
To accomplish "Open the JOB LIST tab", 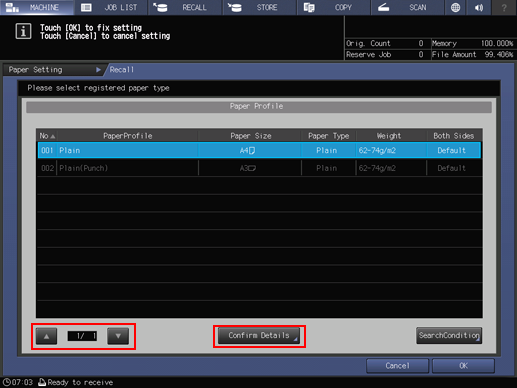I will click(111, 7).
